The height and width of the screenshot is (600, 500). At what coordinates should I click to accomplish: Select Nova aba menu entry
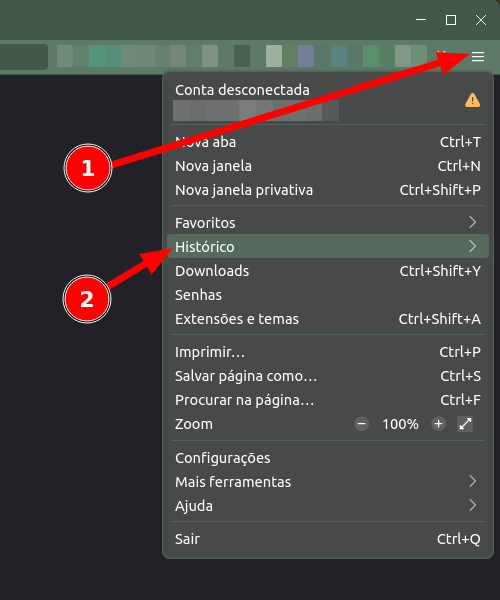328,142
